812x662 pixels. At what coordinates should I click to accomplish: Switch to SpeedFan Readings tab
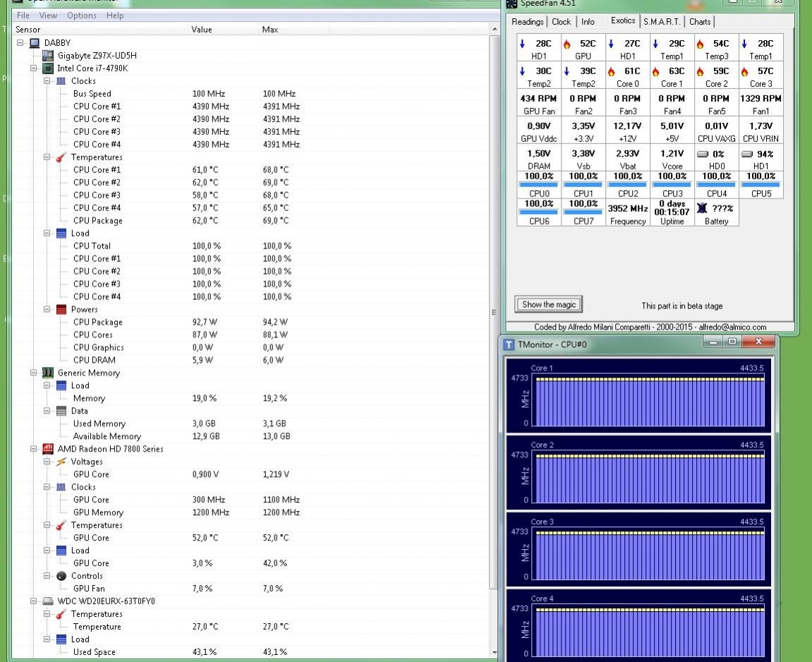click(x=527, y=22)
